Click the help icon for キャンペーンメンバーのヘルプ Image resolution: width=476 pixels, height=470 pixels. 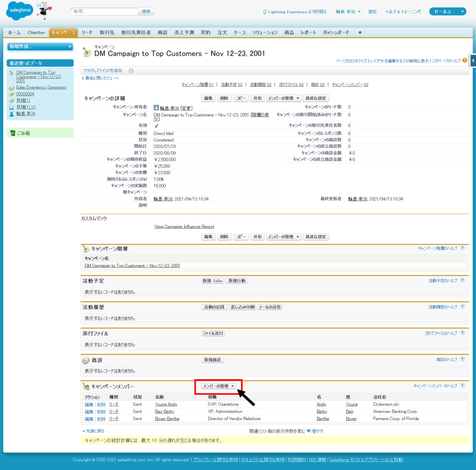pos(463,385)
